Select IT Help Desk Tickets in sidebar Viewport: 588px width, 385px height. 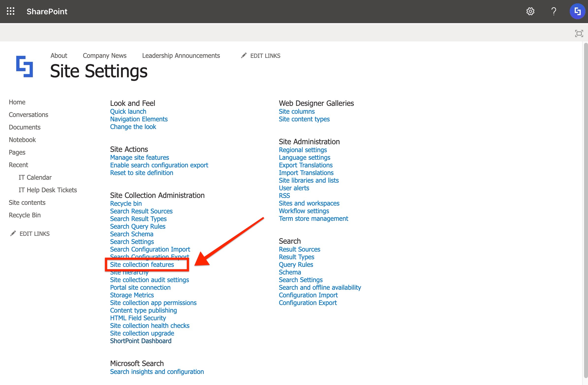click(x=48, y=190)
